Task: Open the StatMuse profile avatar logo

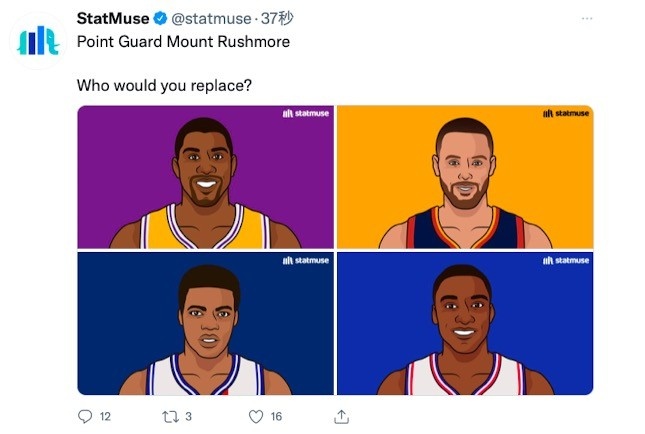Action: (39, 38)
